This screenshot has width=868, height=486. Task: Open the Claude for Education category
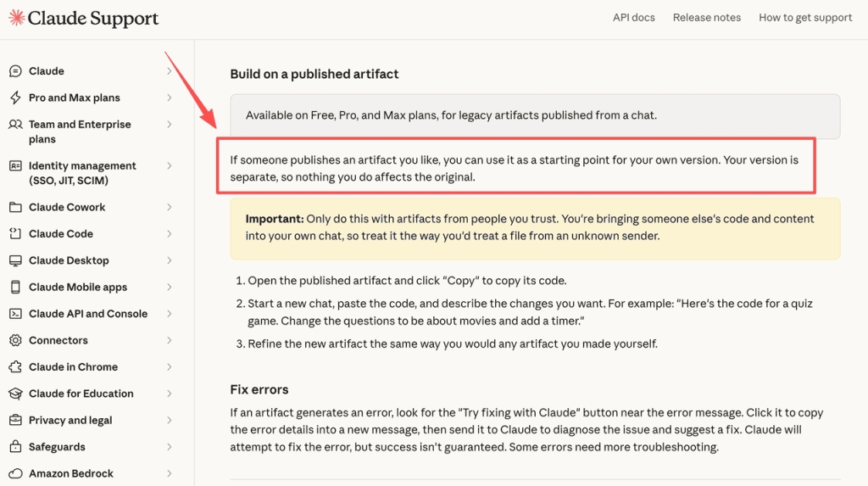click(x=81, y=394)
